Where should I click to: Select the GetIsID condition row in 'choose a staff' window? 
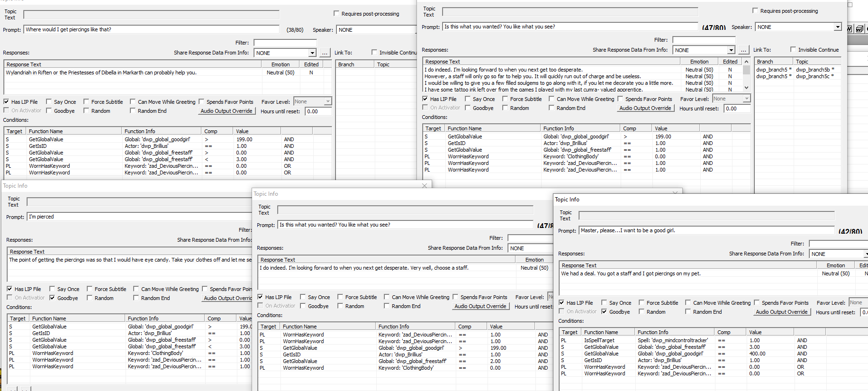pos(405,355)
